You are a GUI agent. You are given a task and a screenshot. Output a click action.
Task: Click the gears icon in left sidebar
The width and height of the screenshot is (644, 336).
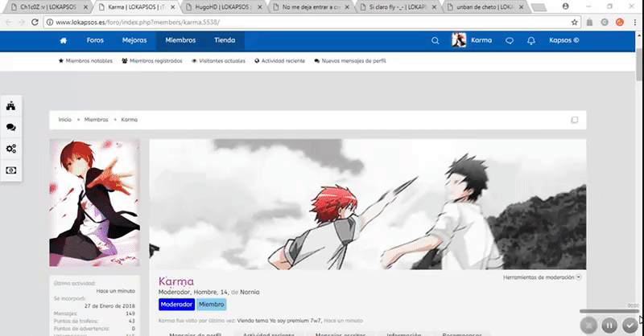click(11, 149)
